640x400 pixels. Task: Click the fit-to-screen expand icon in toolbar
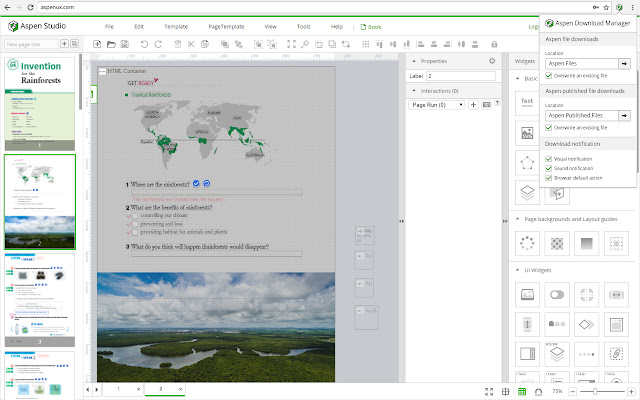point(291,44)
